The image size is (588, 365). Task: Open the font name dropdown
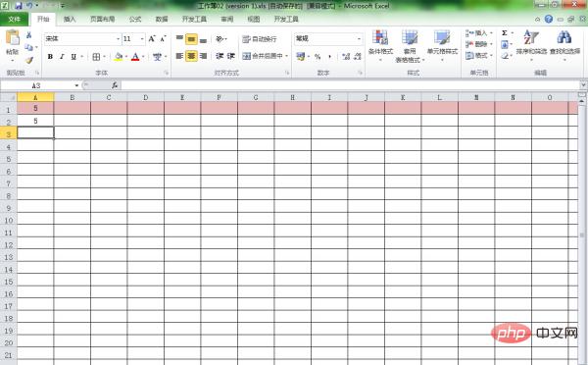[118, 38]
